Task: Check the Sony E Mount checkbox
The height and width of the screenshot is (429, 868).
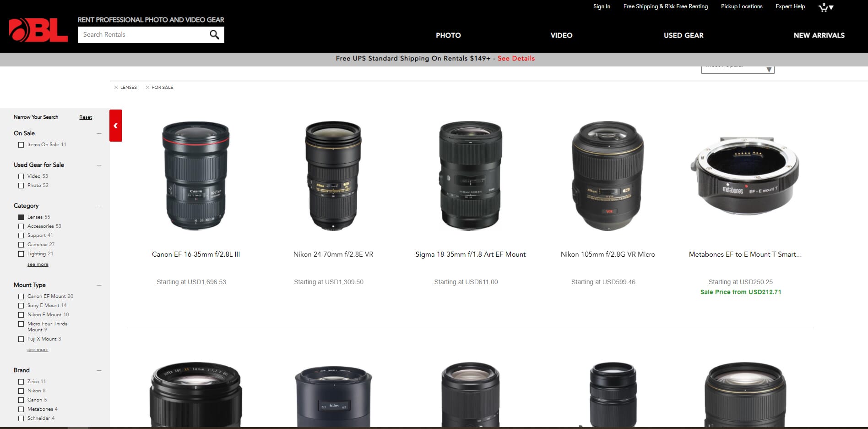Action: pos(21,306)
